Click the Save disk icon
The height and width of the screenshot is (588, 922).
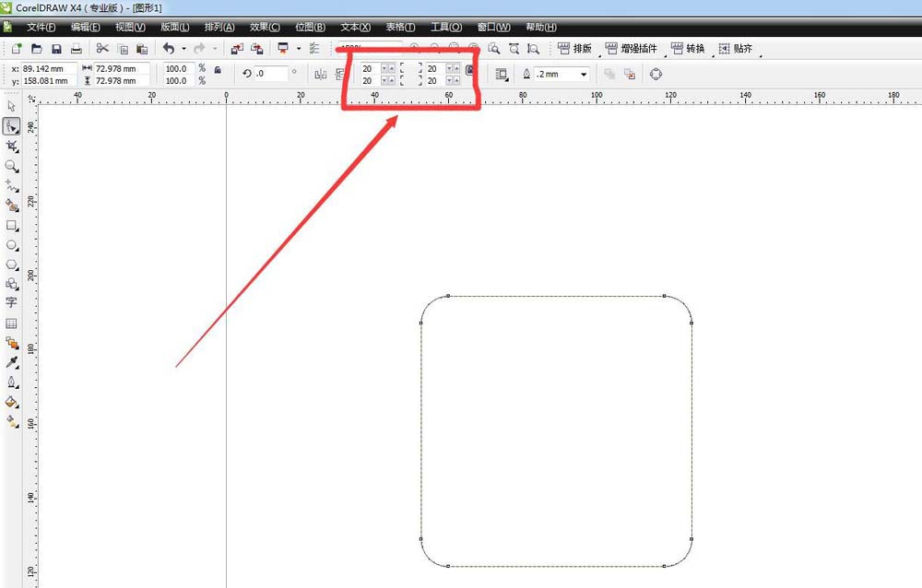[x=56, y=49]
